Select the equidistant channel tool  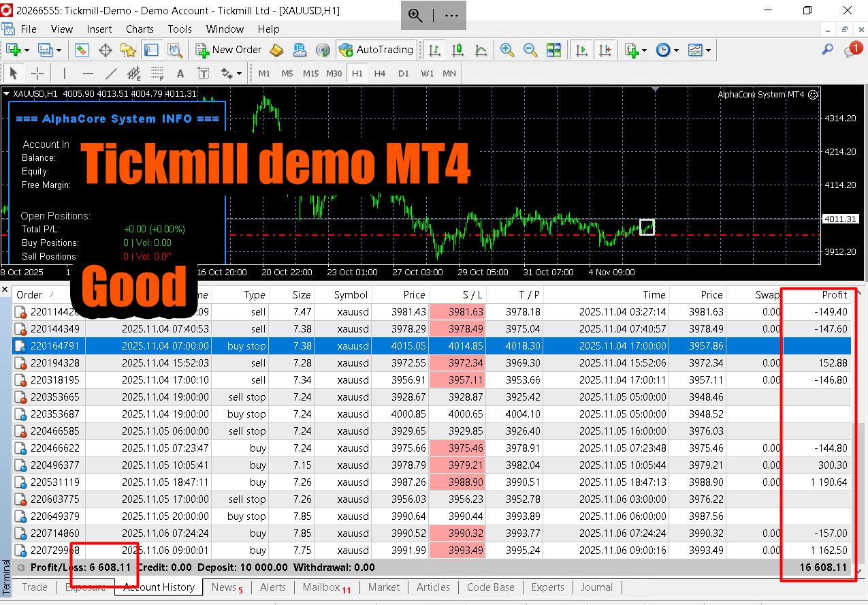[x=134, y=74]
